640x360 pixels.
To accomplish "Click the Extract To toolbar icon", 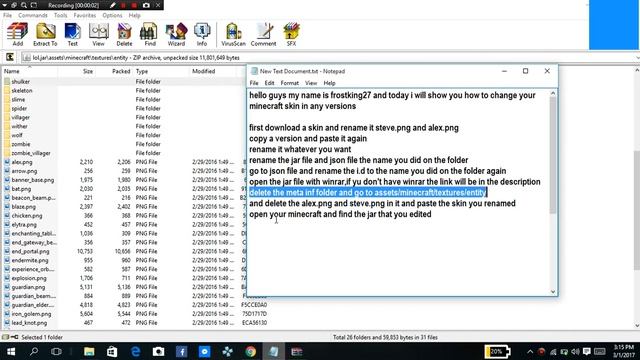I will point(45,34).
